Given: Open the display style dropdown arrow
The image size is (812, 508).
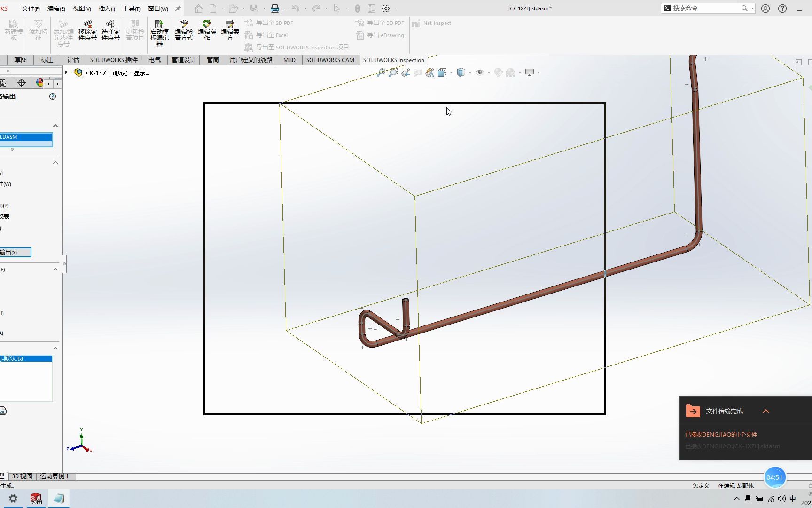Looking at the screenshot, I should (x=469, y=72).
